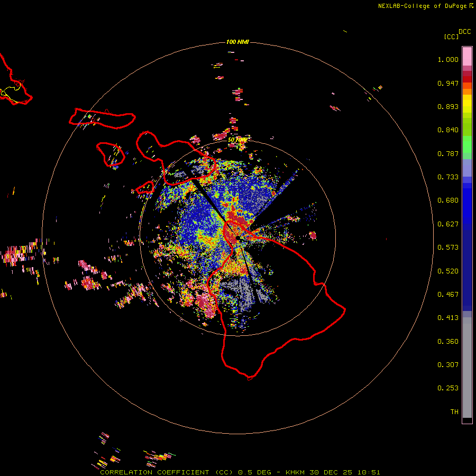
Task: Click the pink top swatch of color bar
Action: (467, 56)
